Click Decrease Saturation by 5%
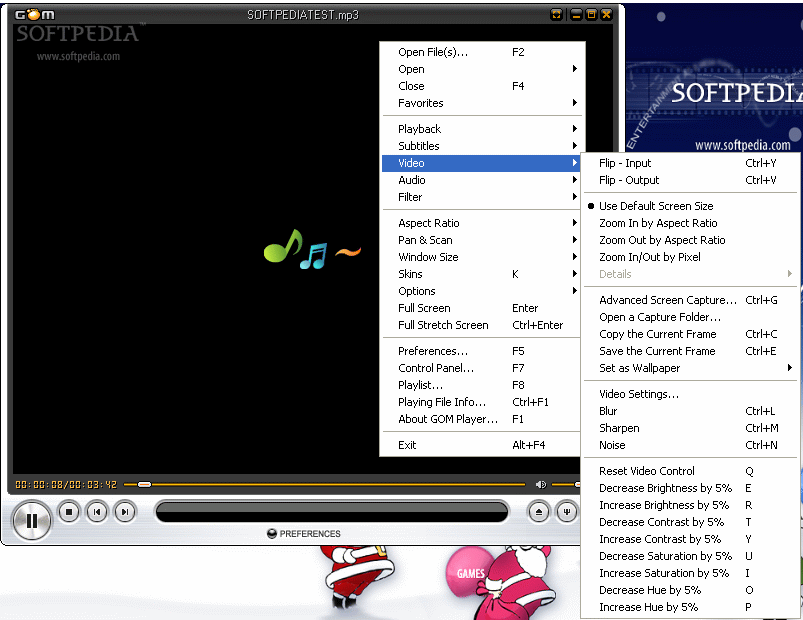 [690, 555]
